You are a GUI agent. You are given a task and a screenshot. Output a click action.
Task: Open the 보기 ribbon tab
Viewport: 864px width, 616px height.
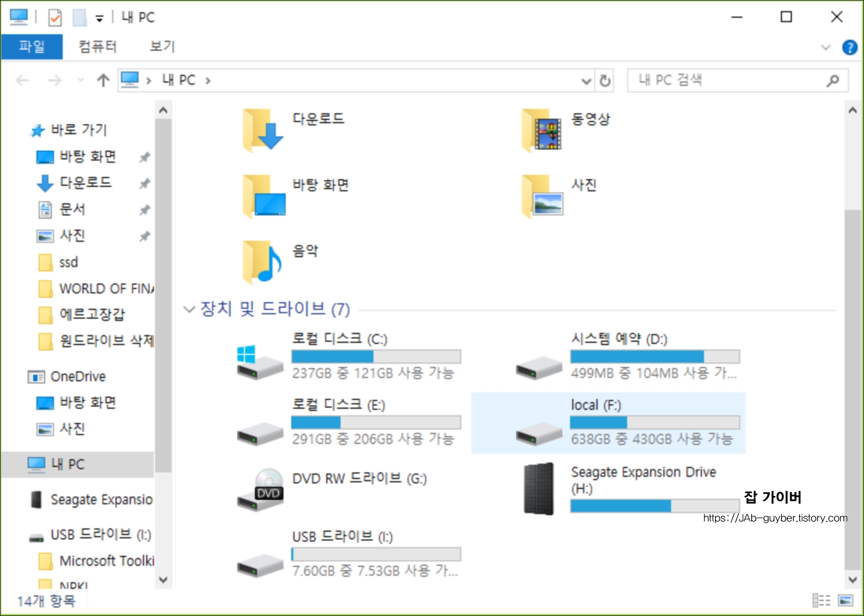[162, 47]
